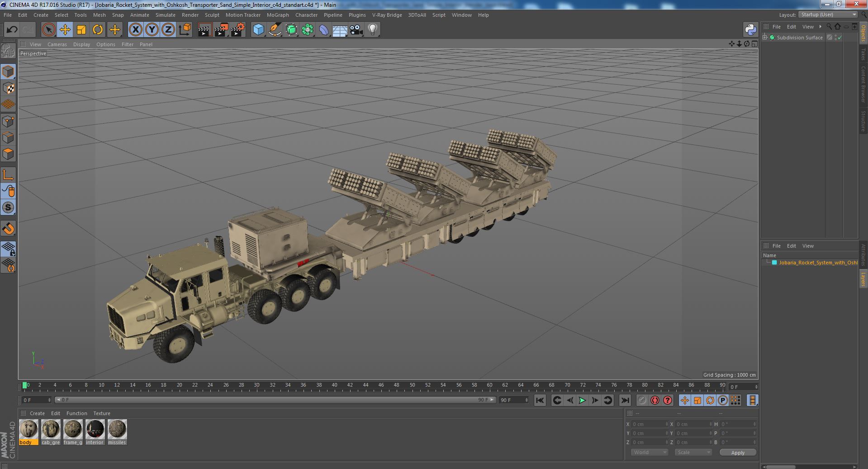
Task: Expand the Subdivision Surface object tree
Action: [x=765, y=38]
